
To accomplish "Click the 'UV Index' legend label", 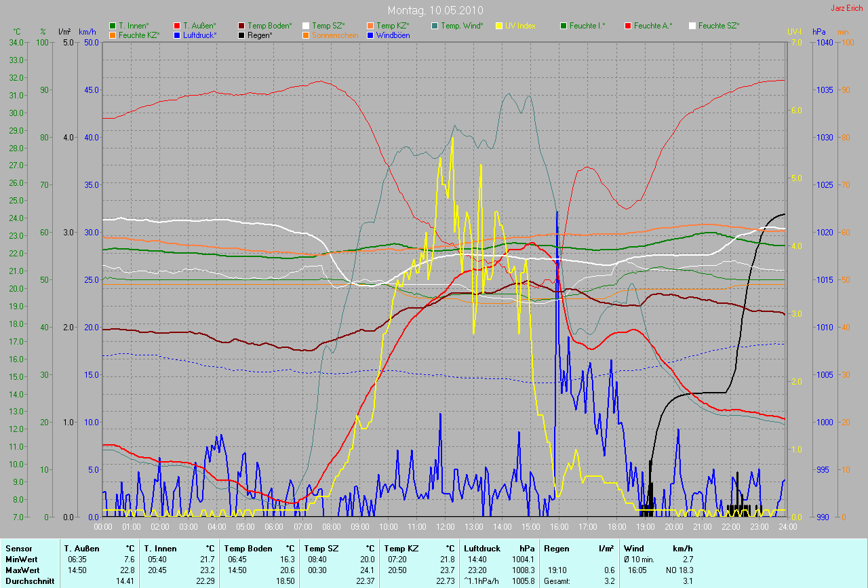I will pyautogui.click(x=520, y=26).
